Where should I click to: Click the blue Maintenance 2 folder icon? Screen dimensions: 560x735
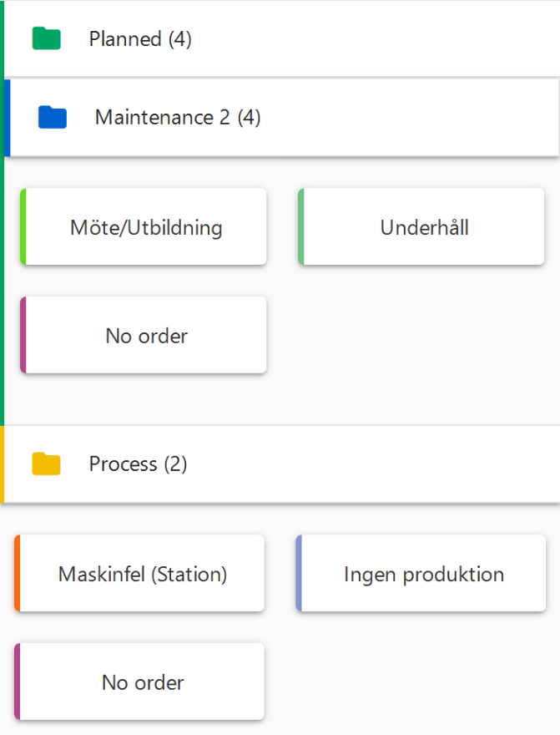coord(52,118)
